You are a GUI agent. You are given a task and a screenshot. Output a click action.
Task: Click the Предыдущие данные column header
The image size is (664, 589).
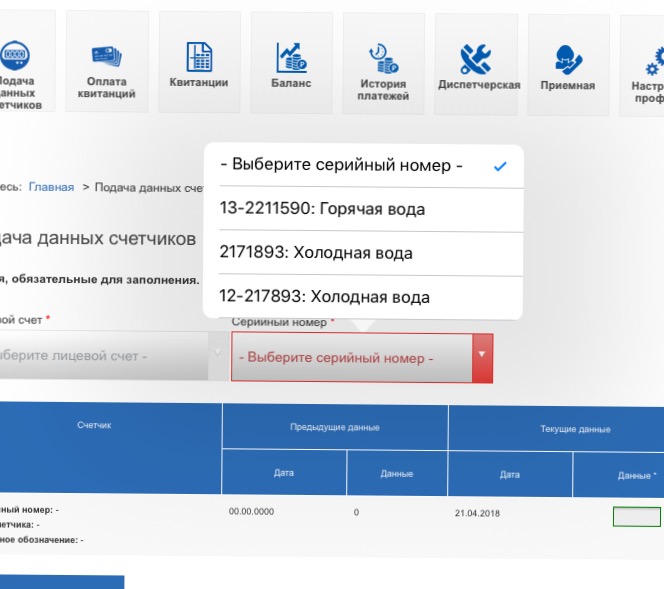tap(334, 428)
